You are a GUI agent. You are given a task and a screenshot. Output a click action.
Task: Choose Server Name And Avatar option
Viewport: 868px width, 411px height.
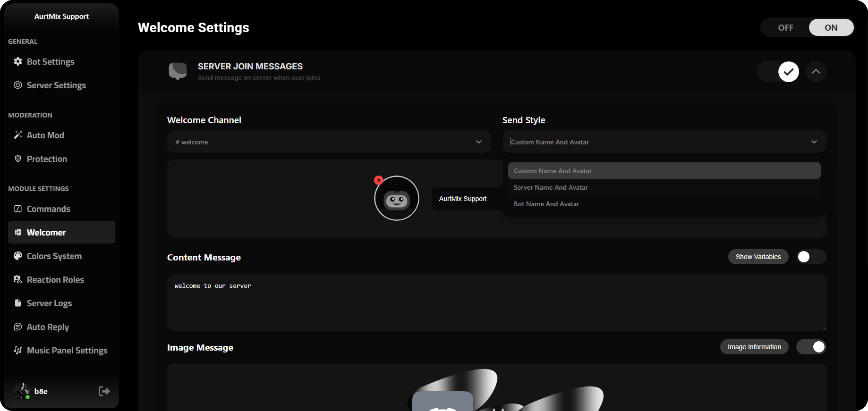pos(551,187)
